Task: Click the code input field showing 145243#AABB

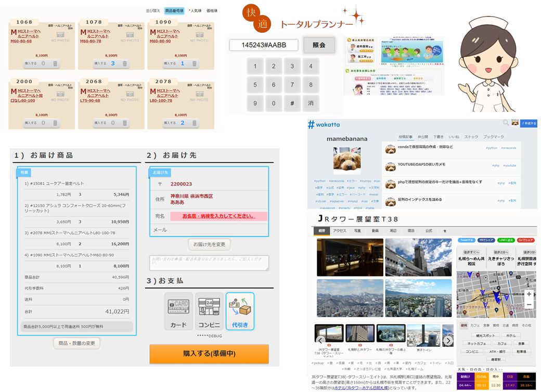Action: (264, 45)
